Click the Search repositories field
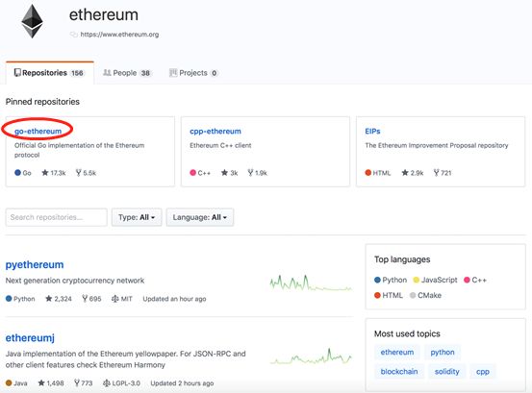The height and width of the screenshot is (393, 532). pyautogui.click(x=57, y=217)
